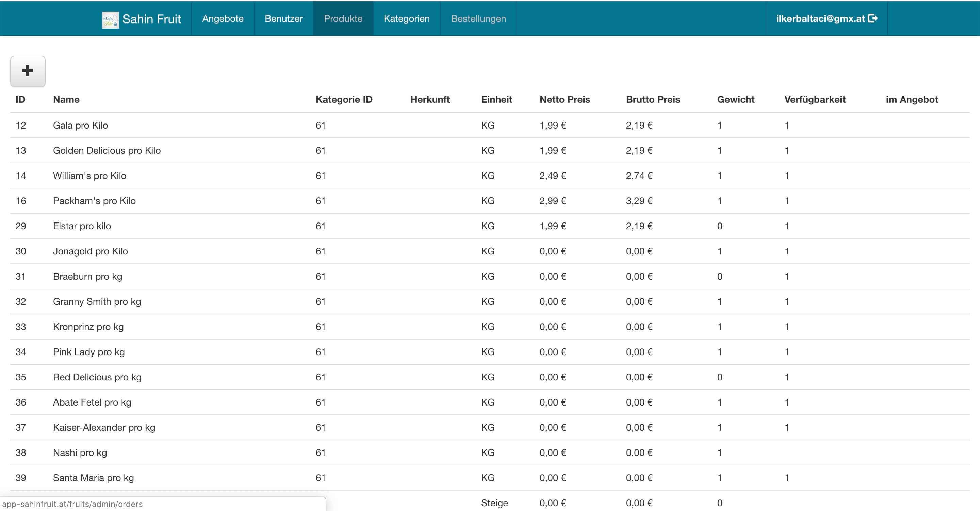Click the Kategorie ID column header

pyautogui.click(x=344, y=100)
